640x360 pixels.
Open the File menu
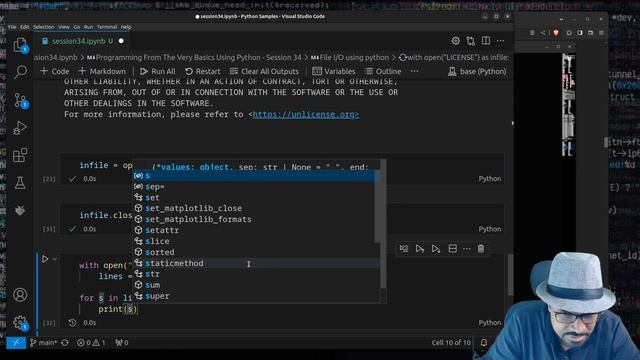pos(12,27)
